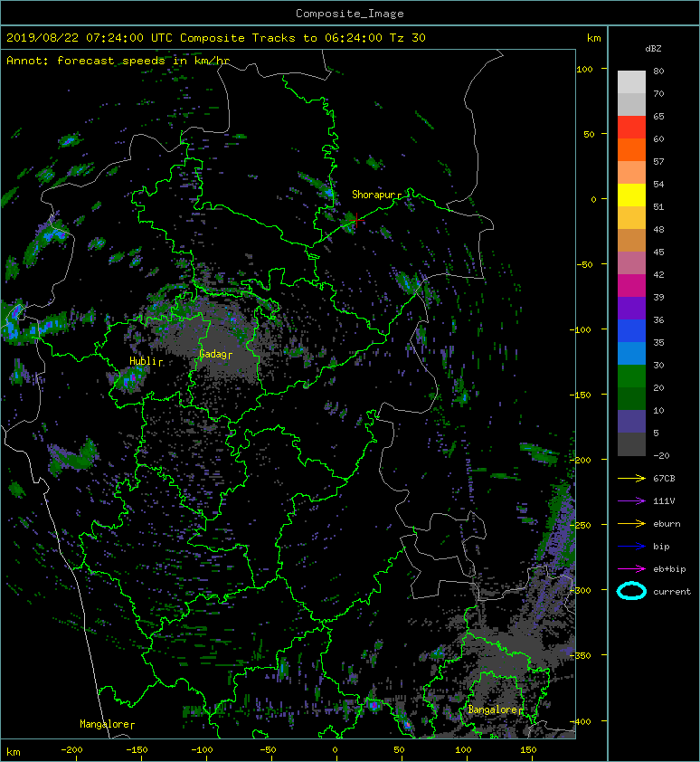Pick the yellow 51-54 dBZ color swatch
Image resolution: width=700 pixels, height=762 pixels.
point(631,195)
